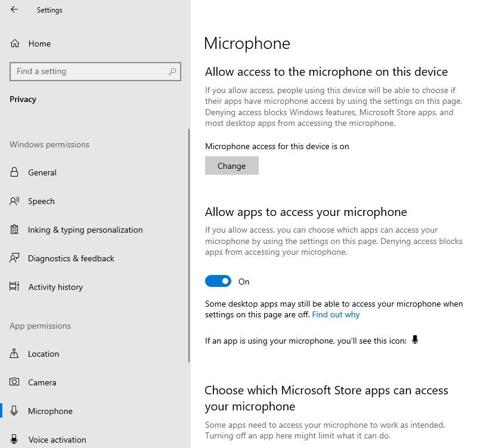Image resolution: width=502 pixels, height=448 pixels.
Task: Click the Microphone page title
Action: point(247,43)
